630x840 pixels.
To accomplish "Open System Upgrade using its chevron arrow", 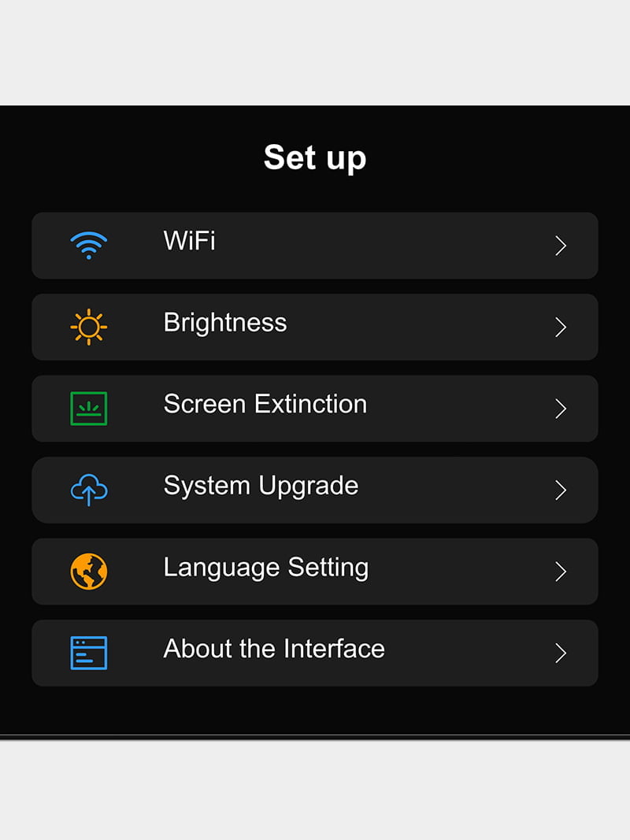I will pyautogui.click(x=561, y=490).
